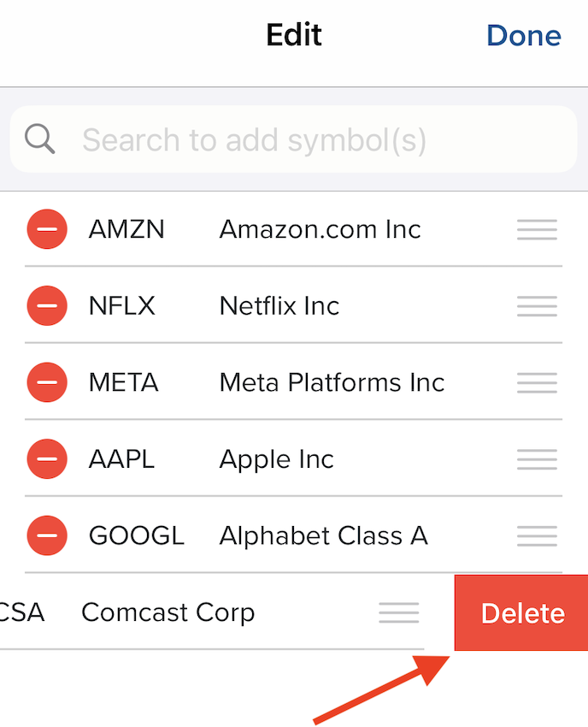Tap the red minus icon beside AAPL

47,458
